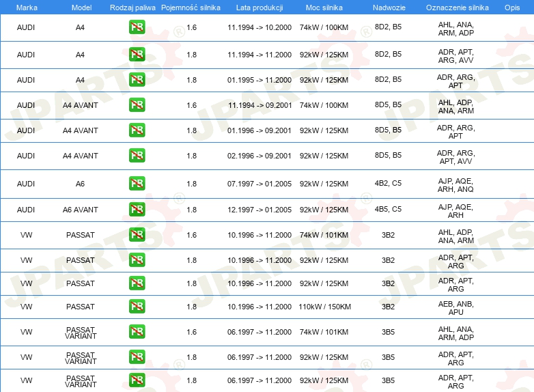
Task: Click the Oznaczenie silnika column header
Action: (x=457, y=8)
